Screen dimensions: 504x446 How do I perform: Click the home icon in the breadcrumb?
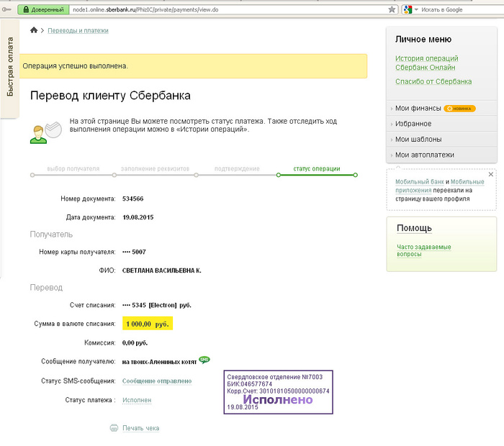click(34, 30)
